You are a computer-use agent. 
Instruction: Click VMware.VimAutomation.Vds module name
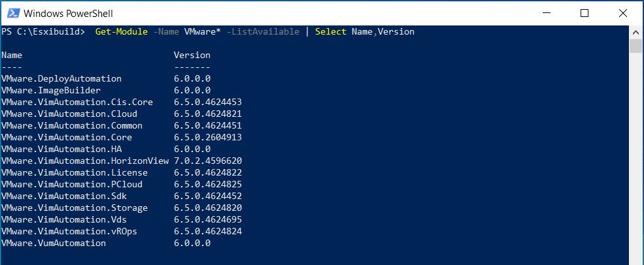pos(64,219)
